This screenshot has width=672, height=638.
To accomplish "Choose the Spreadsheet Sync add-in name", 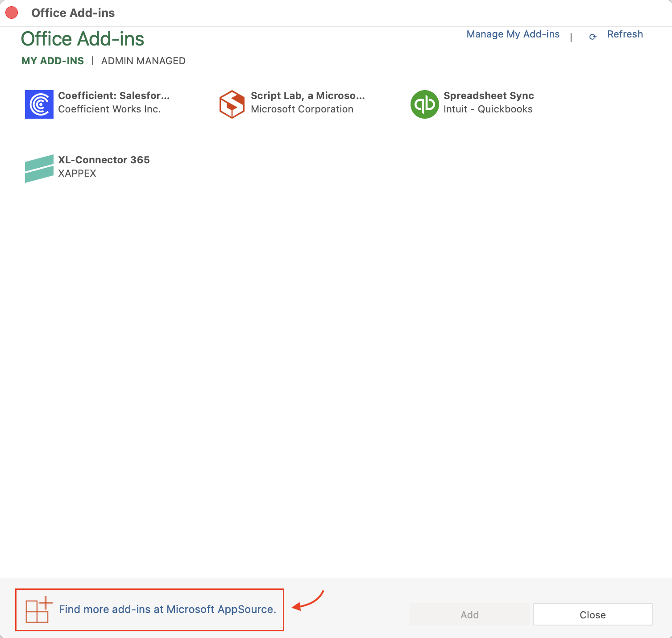I will (x=489, y=96).
